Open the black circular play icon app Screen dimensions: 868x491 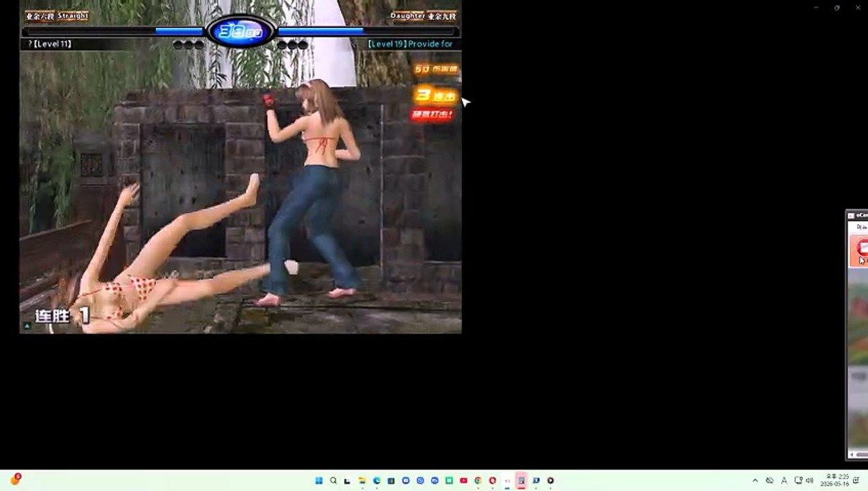tap(550, 481)
